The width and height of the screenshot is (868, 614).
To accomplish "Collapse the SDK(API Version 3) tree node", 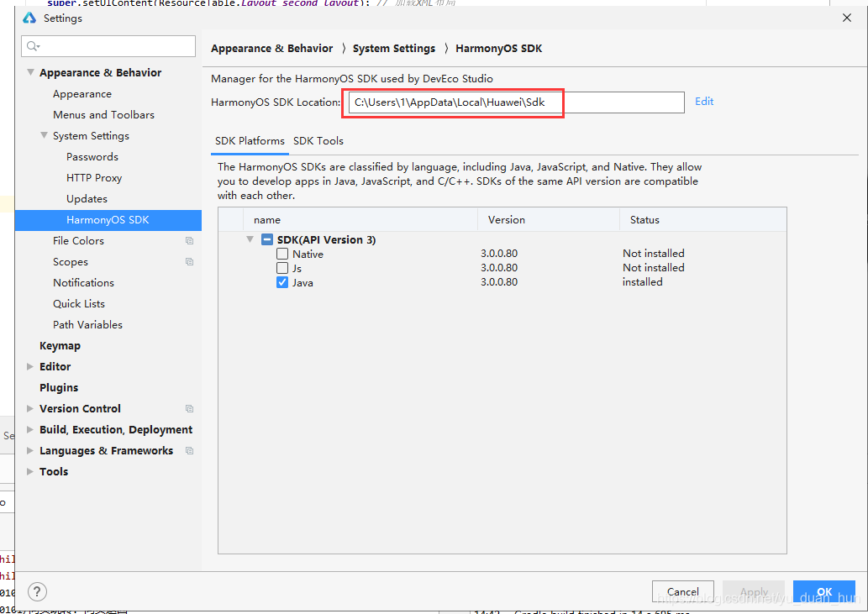I will (x=250, y=239).
